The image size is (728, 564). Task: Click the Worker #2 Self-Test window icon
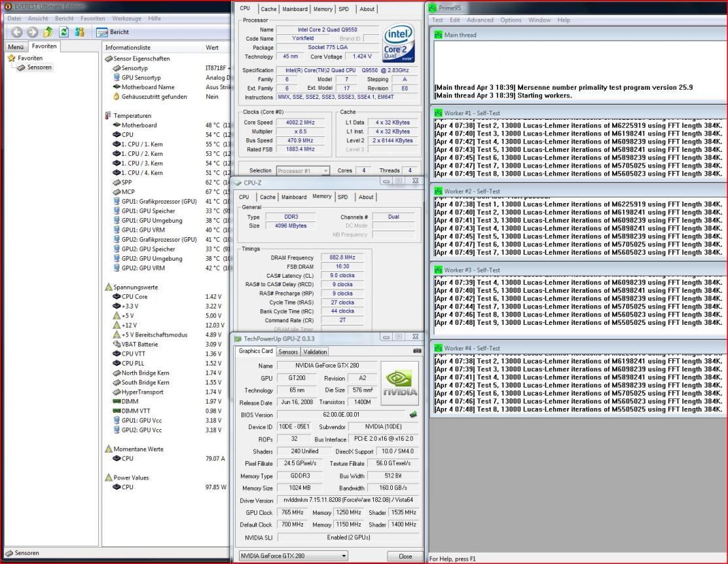pyautogui.click(x=438, y=191)
